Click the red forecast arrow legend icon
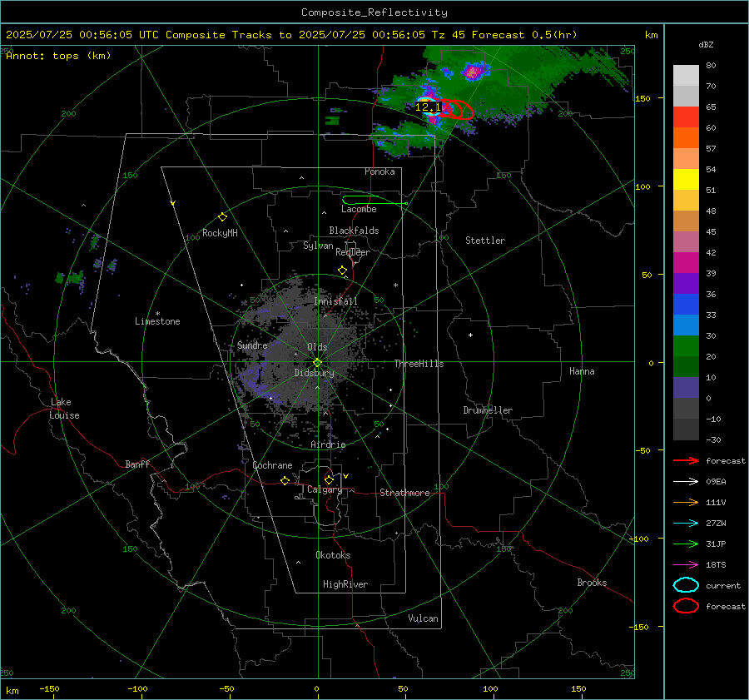 686,460
